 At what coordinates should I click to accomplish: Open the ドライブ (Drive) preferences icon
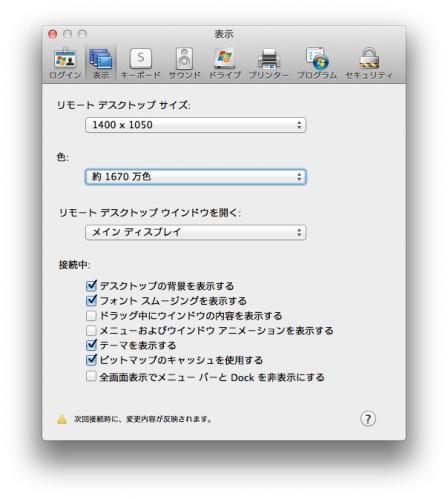[x=225, y=63]
